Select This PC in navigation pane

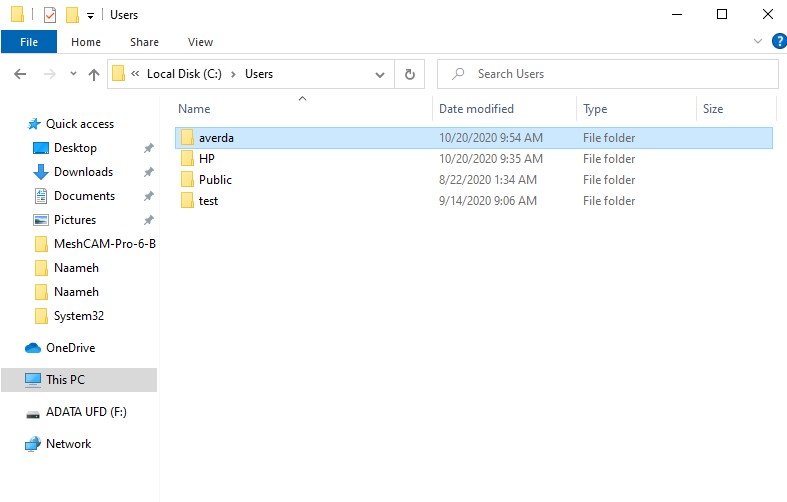(79, 380)
